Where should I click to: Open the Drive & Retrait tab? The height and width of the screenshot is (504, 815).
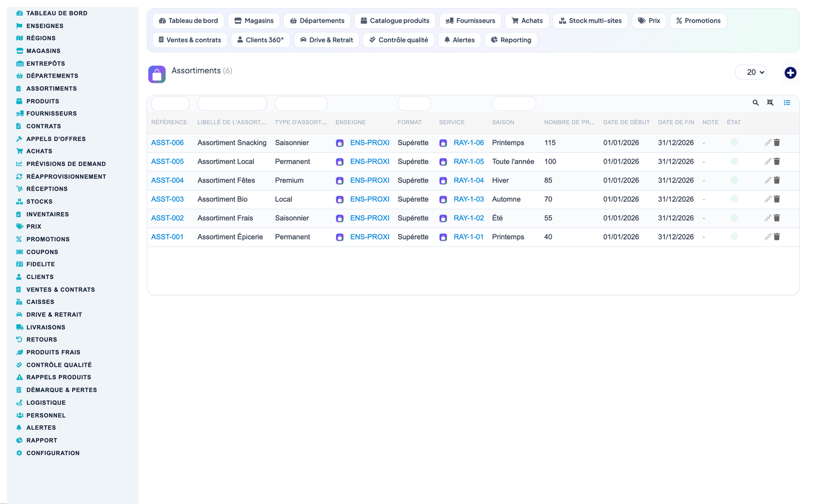327,40
